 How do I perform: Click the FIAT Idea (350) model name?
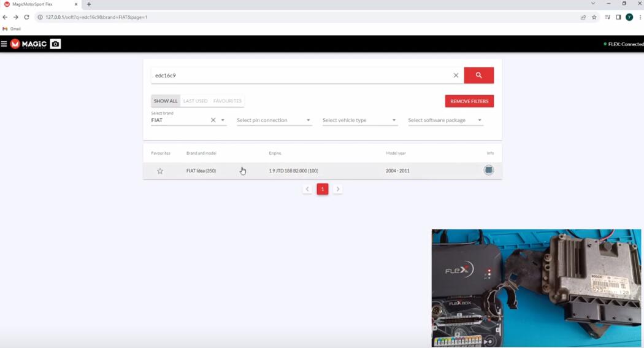(201, 171)
